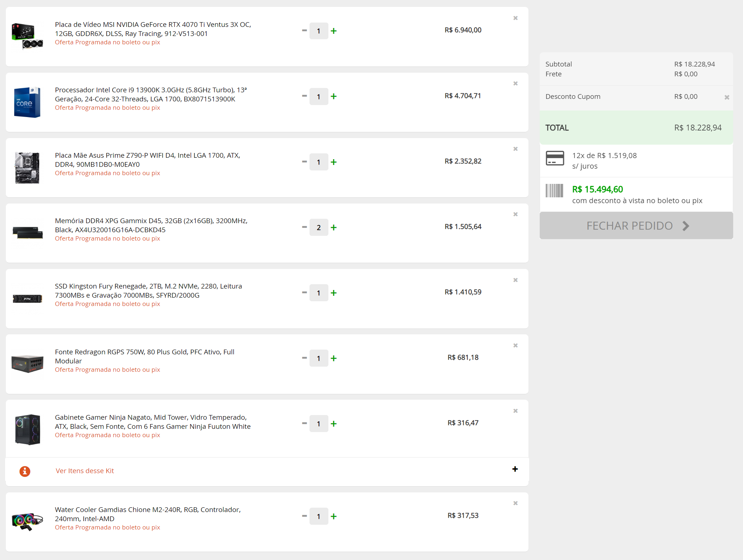
Task: Open Gamdias water cooler thumbnail
Action: pos(27,521)
